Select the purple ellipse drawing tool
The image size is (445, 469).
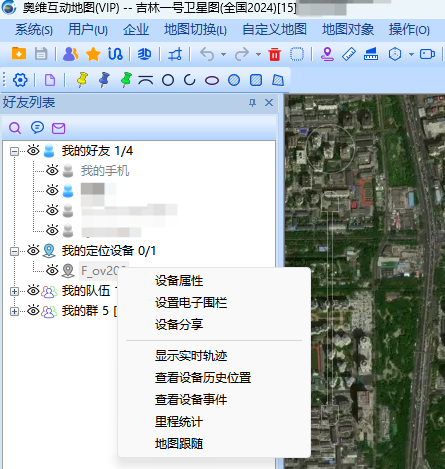[x=212, y=81]
